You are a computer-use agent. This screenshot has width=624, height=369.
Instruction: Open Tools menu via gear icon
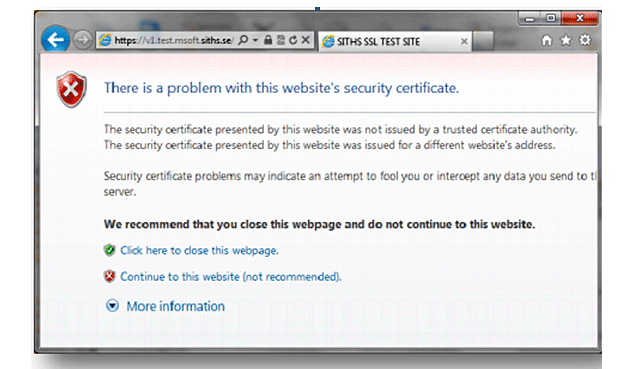(x=585, y=40)
